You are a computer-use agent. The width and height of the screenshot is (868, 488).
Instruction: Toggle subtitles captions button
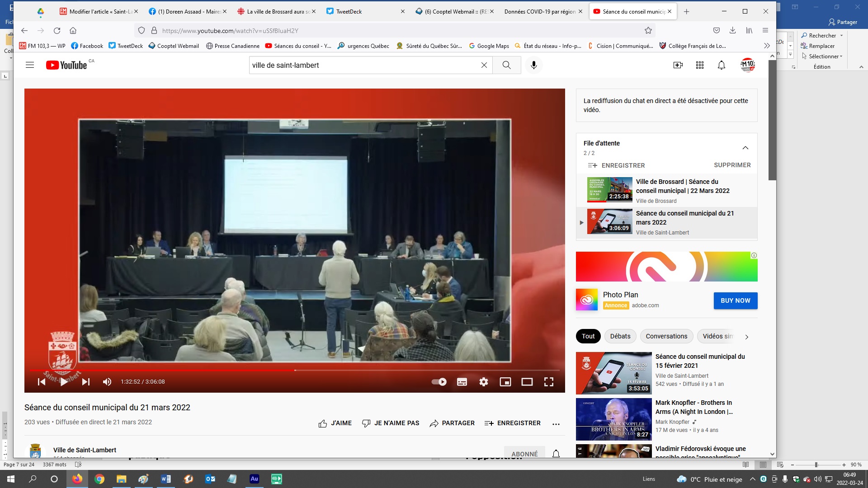[462, 382]
